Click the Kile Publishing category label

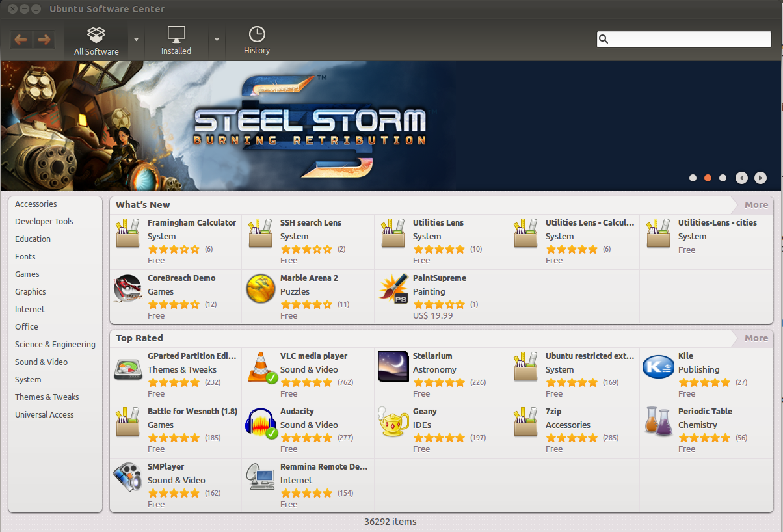click(x=698, y=369)
